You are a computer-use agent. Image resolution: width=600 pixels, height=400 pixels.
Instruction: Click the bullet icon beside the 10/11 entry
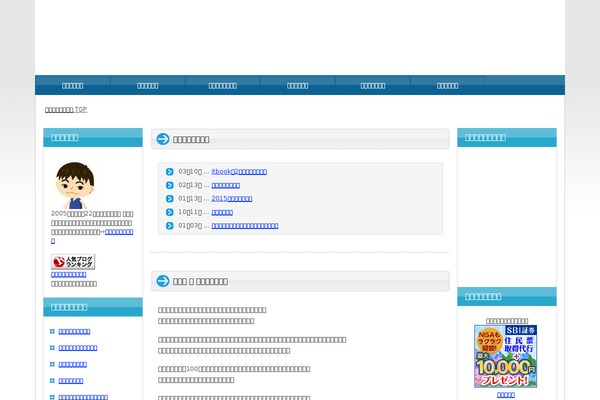point(170,212)
